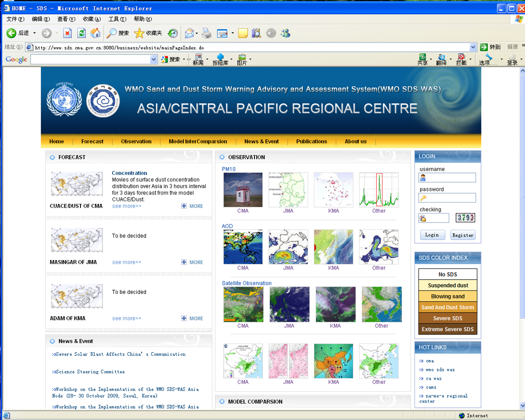The image size is (525, 420).
Task: Click the IE Stop loading icon
Action: tap(67, 33)
